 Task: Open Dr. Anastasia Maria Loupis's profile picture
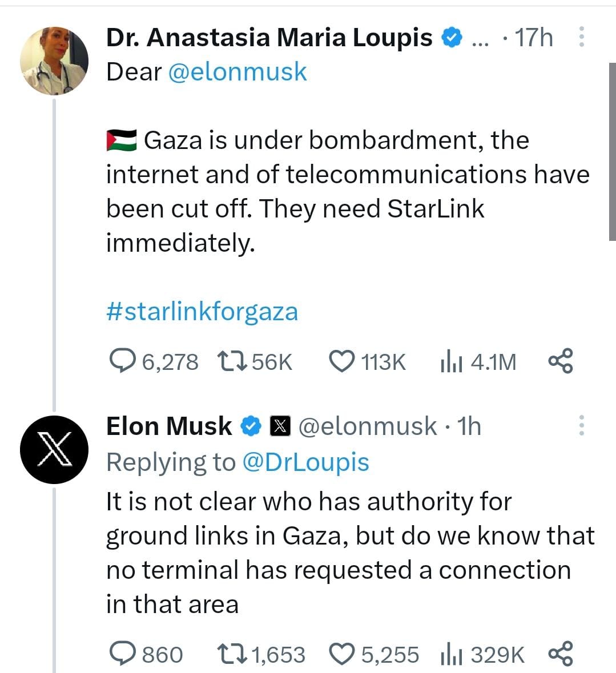54,60
